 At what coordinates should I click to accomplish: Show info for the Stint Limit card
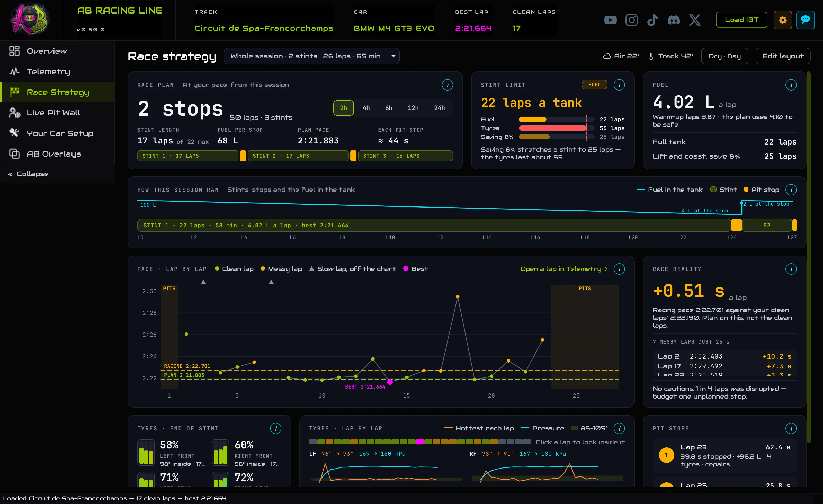click(x=619, y=85)
